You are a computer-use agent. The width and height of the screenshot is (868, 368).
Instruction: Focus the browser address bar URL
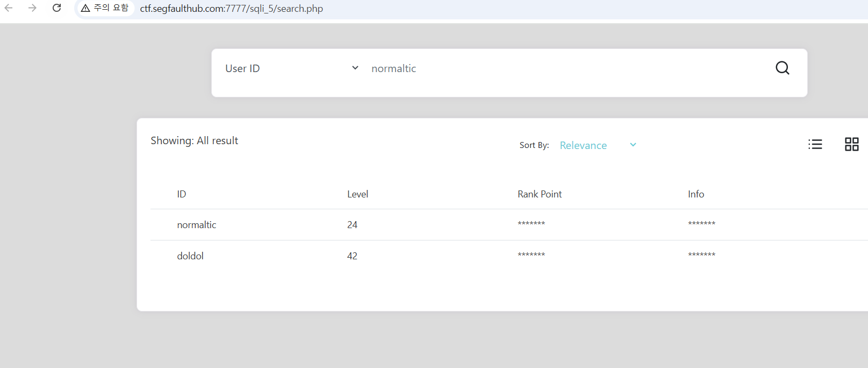coord(231,9)
